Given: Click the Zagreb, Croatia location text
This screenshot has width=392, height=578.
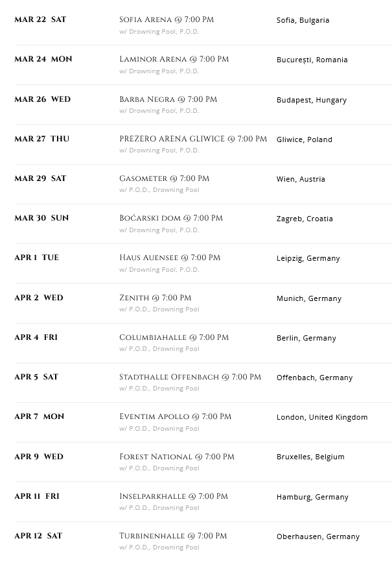Looking at the screenshot, I should (x=305, y=219).
